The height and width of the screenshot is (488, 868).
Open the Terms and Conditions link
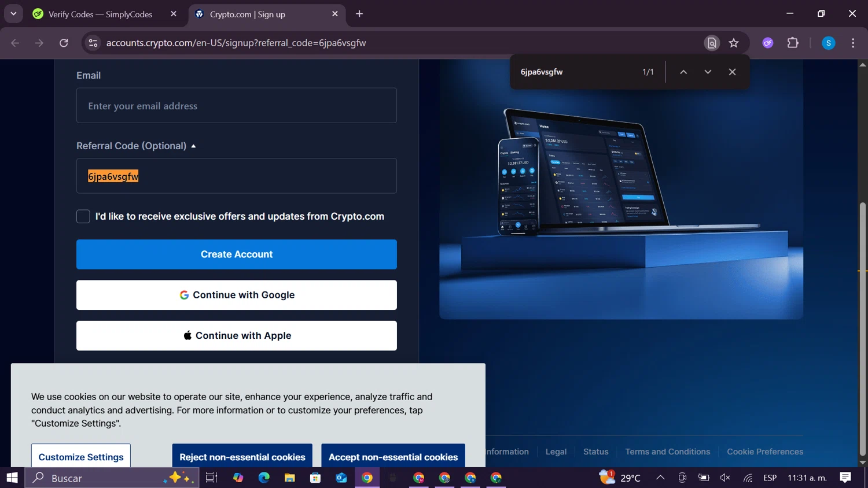(668, 452)
